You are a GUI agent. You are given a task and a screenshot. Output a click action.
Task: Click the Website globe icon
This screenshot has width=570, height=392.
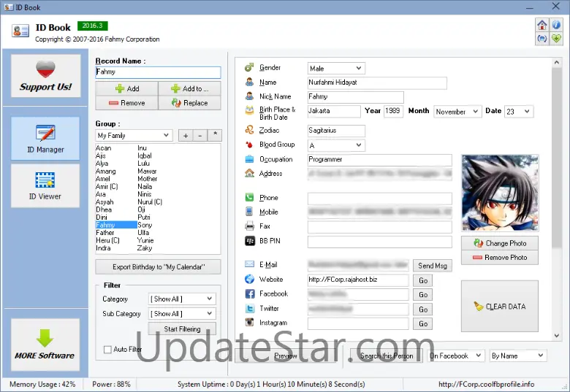[249, 279]
